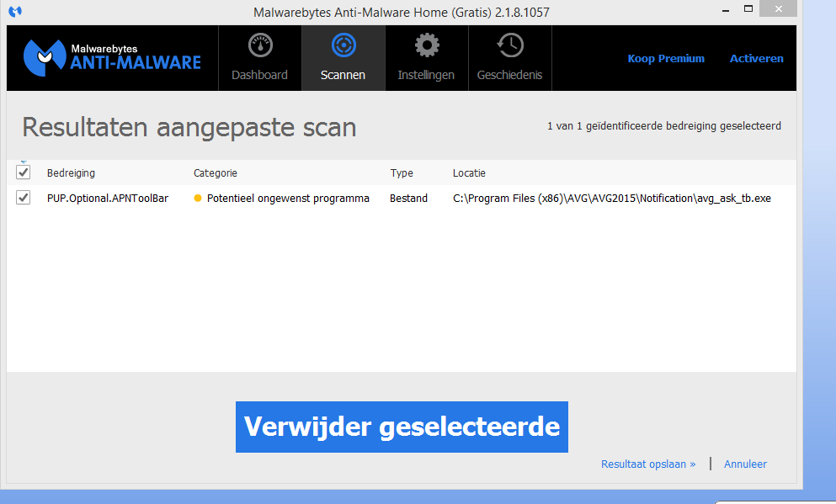The height and width of the screenshot is (504, 836).
Task: Open the Instellingen tab
Action: click(427, 58)
